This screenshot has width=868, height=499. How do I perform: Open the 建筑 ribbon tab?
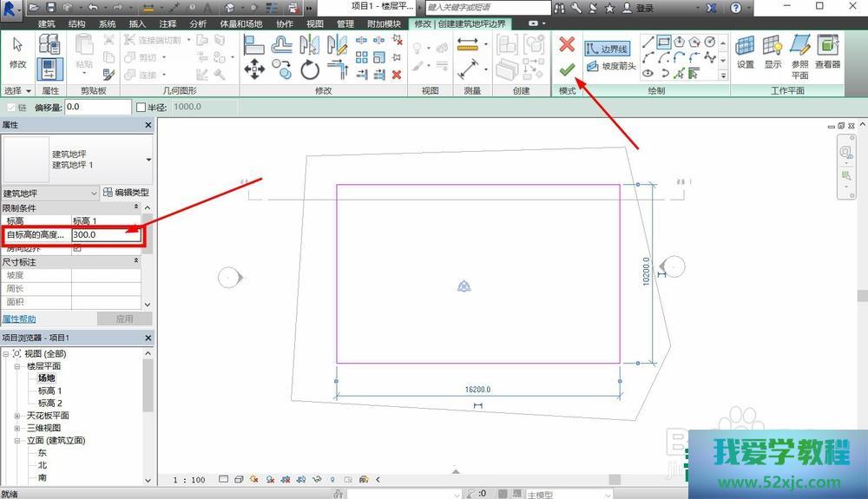coord(47,24)
